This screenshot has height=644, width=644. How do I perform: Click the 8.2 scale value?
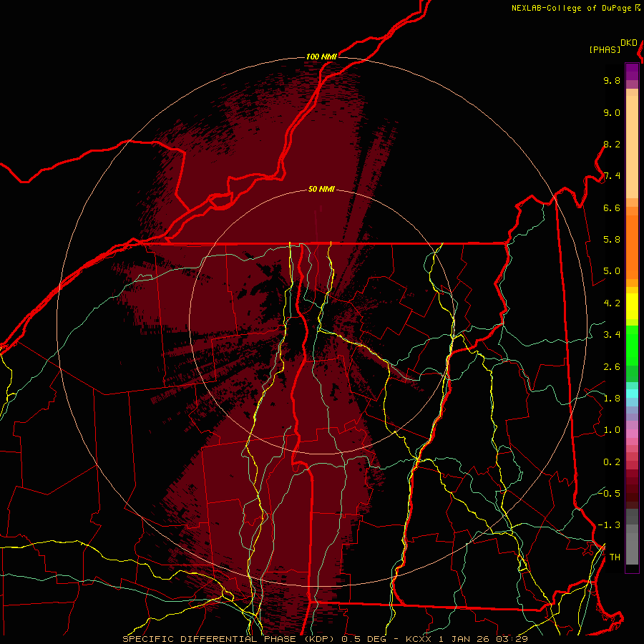point(612,144)
